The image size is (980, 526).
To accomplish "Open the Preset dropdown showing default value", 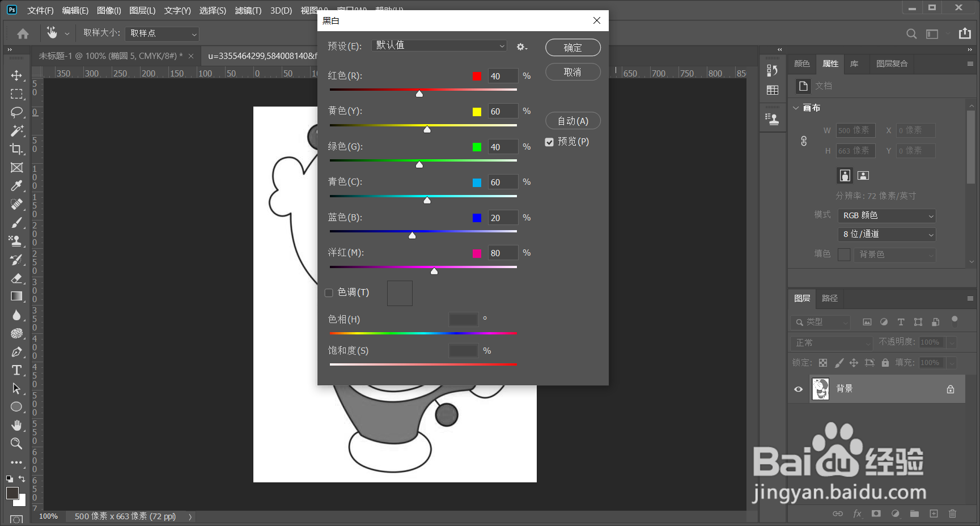I will (x=439, y=46).
